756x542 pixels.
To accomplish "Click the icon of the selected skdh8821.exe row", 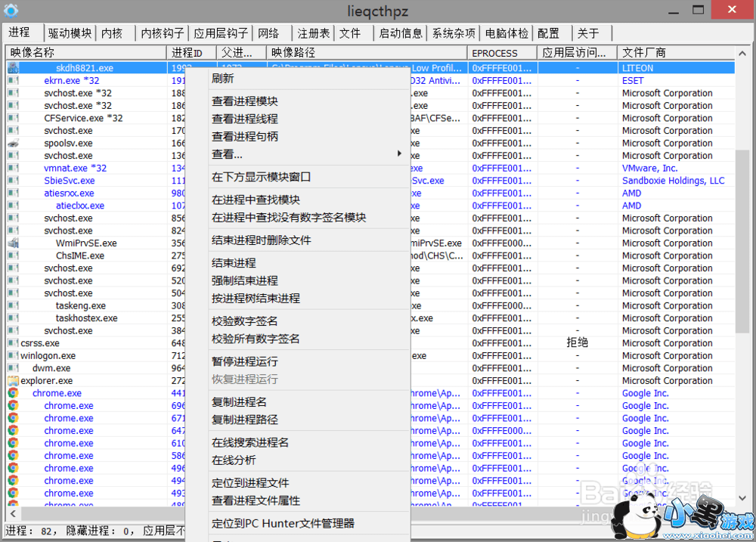I will [13, 68].
